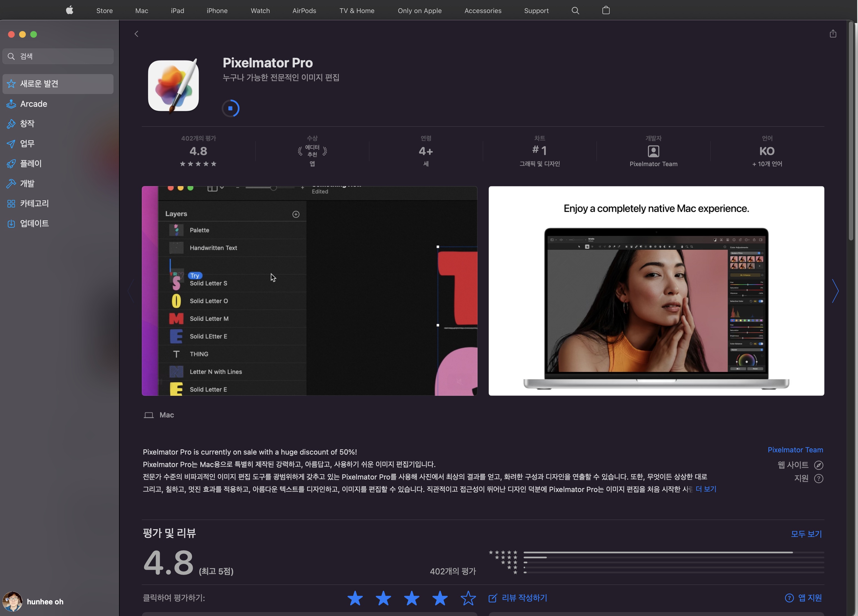Click the KO language info item

point(767,151)
